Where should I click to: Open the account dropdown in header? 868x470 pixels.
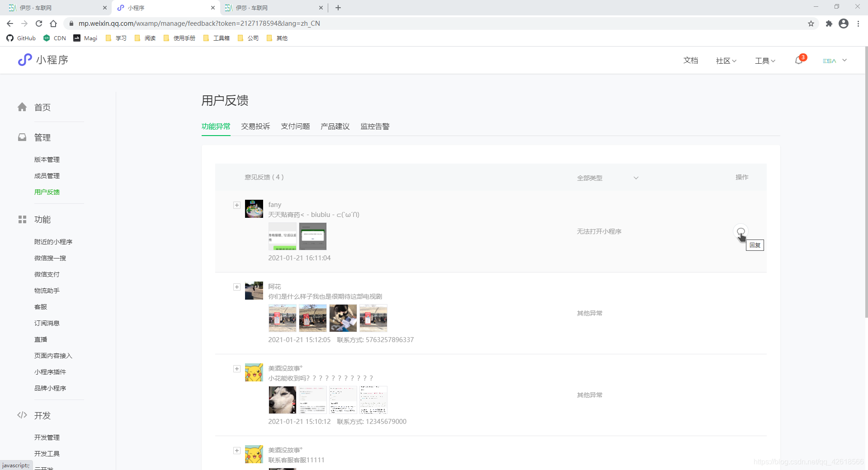(835, 61)
